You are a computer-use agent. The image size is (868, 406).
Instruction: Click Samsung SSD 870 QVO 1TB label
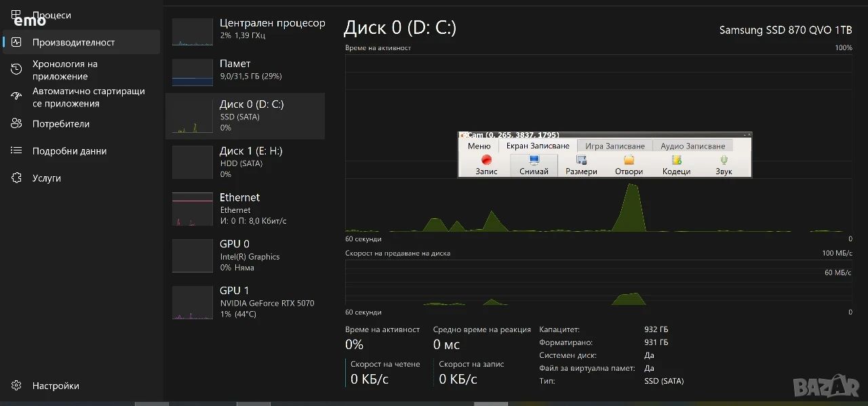pos(785,30)
